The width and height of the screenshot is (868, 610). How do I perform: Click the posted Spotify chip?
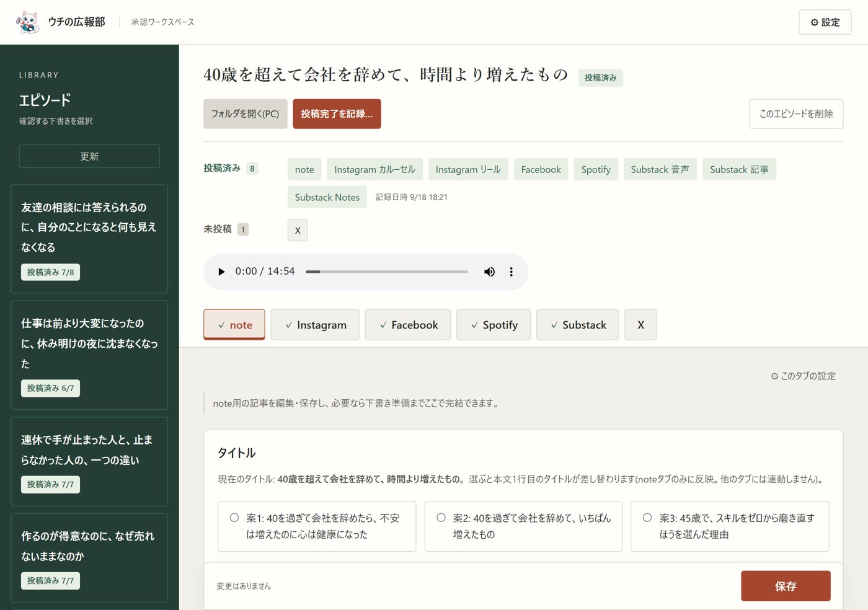(596, 169)
